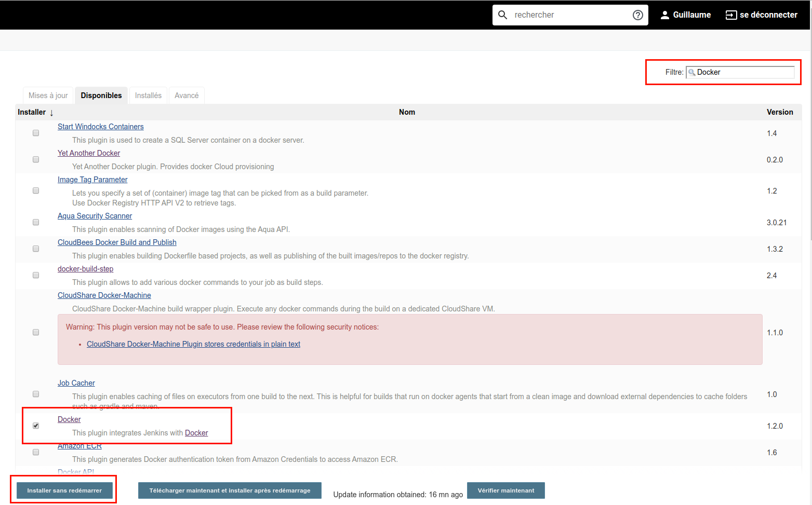Click the filter magnifier icon

pos(691,73)
